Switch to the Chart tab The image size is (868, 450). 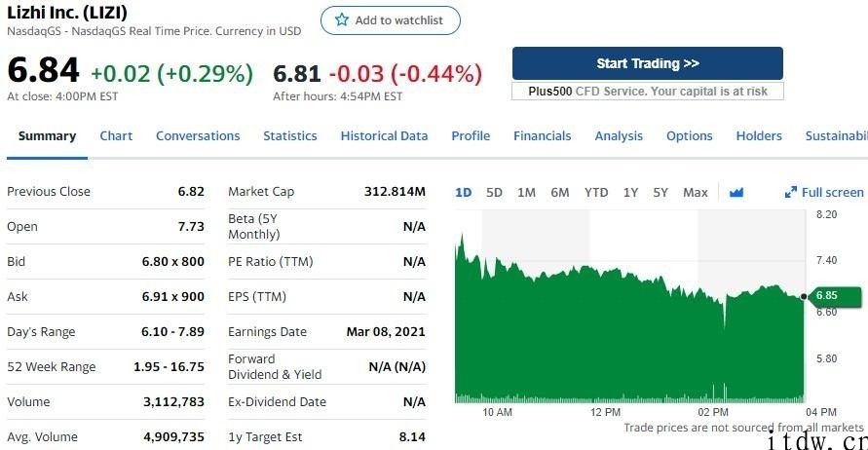pos(116,136)
